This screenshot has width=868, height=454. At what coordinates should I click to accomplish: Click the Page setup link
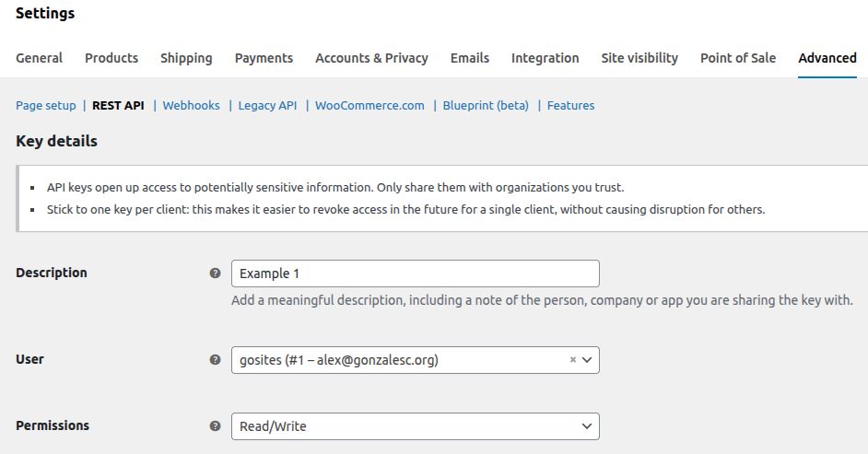(x=46, y=106)
